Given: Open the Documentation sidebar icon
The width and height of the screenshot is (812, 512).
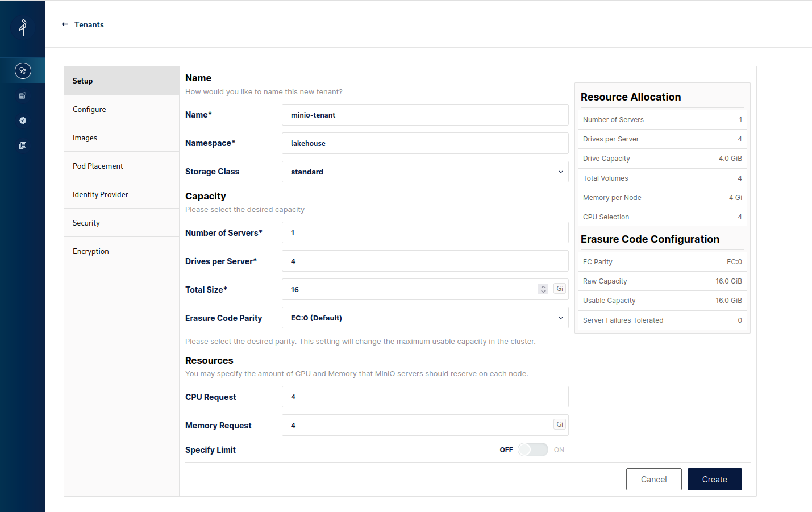Looking at the screenshot, I should pyautogui.click(x=23, y=145).
